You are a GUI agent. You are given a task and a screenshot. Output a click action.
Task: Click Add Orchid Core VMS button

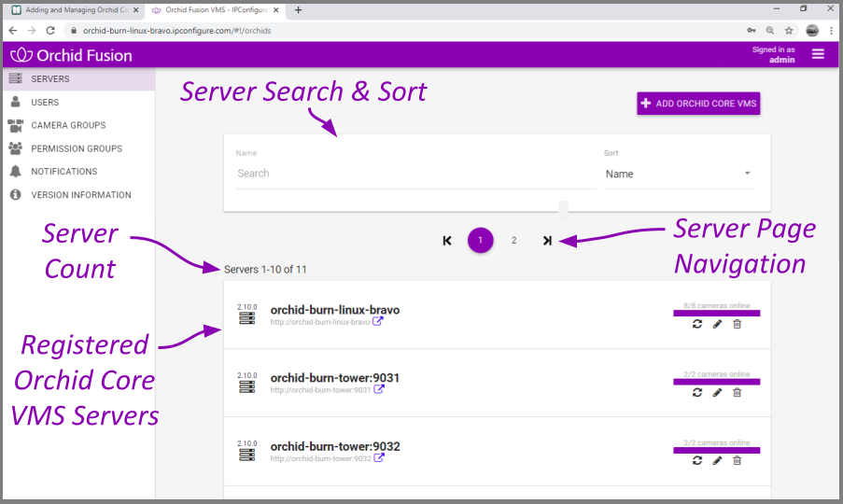click(698, 104)
